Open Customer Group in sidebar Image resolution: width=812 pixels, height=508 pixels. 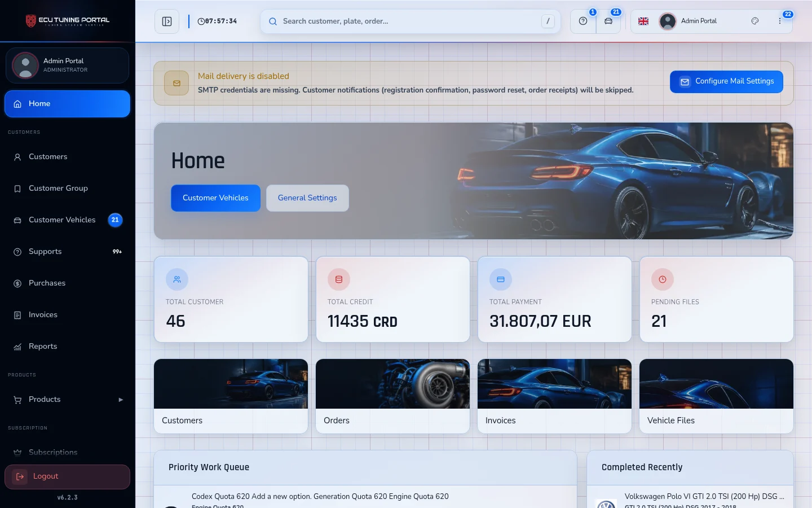(x=68, y=189)
